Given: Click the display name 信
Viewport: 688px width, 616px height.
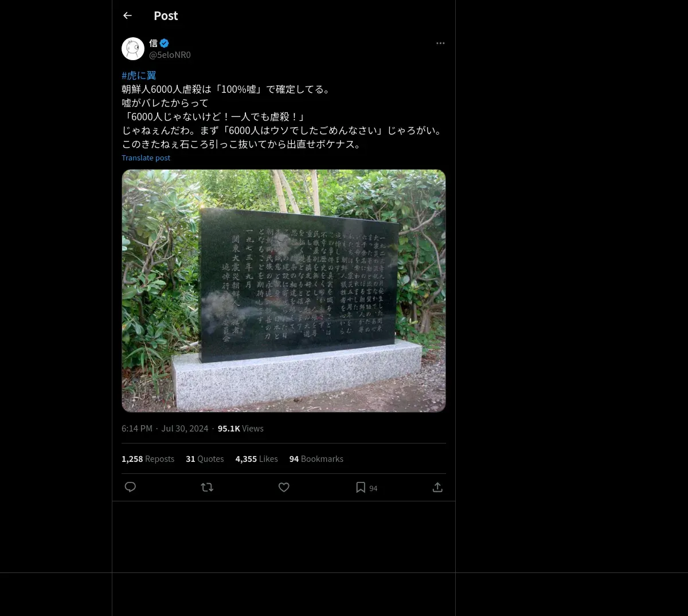Looking at the screenshot, I should (153, 43).
